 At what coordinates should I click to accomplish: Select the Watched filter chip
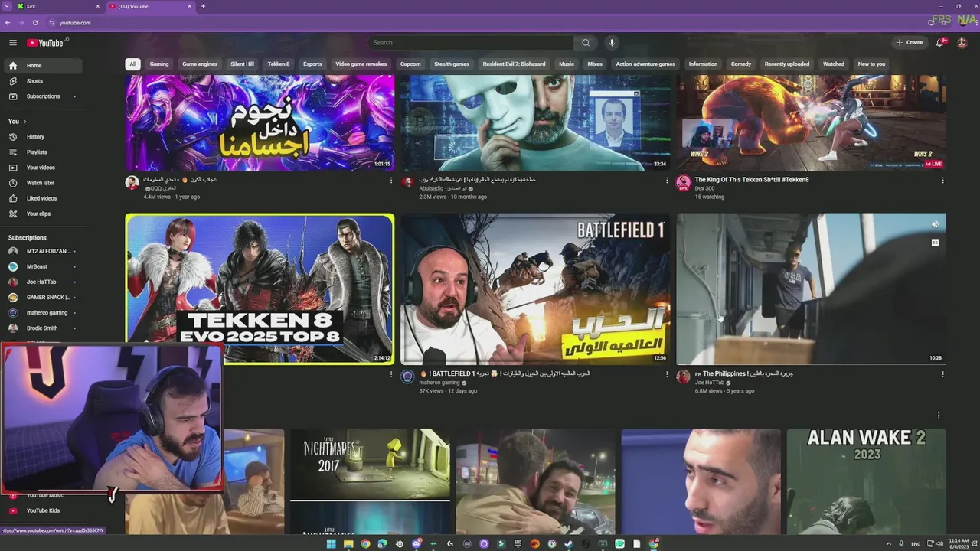point(834,64)
